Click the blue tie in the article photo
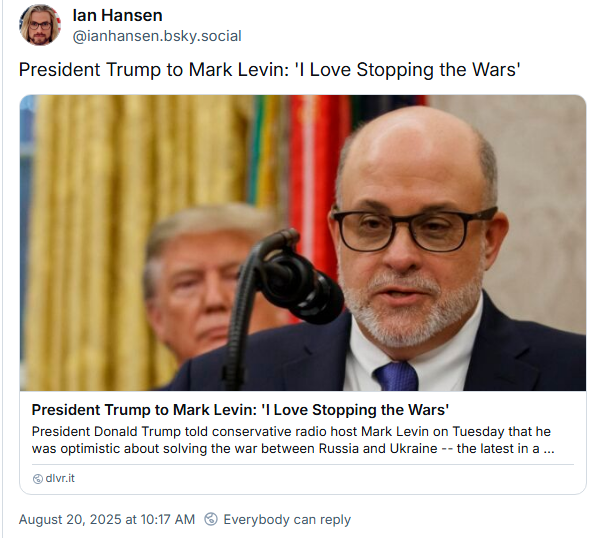 (397, 376)
